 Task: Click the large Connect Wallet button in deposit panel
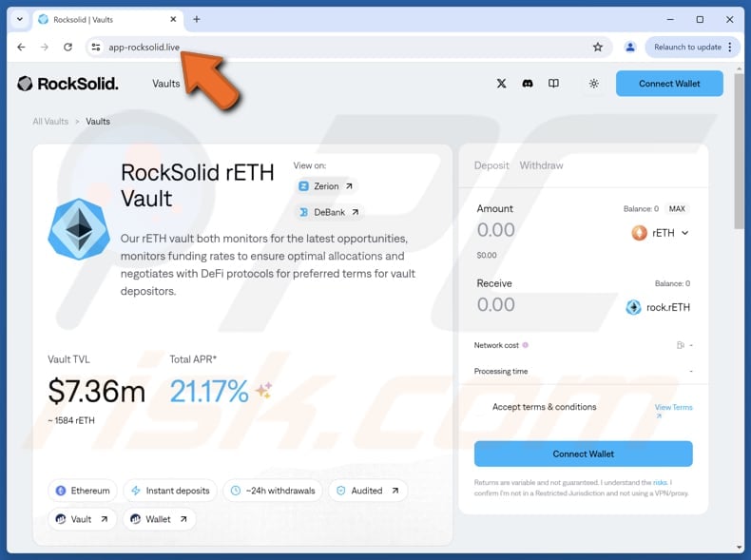click(583, 454)
